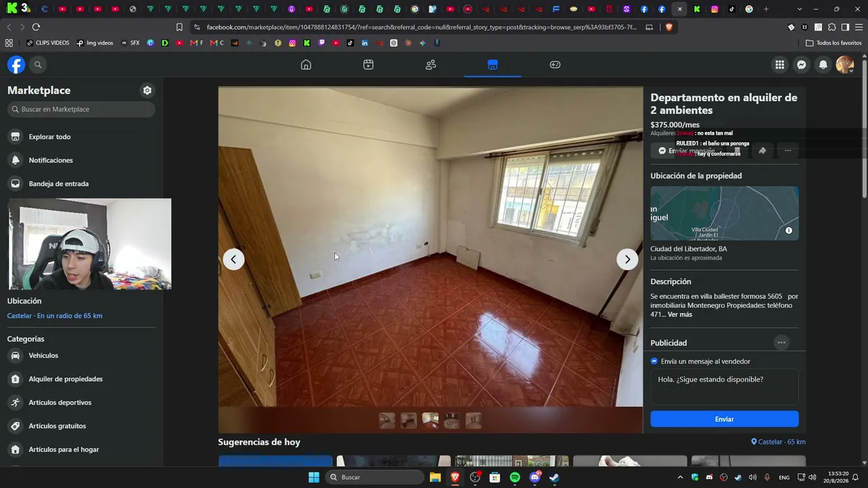
Task: Select the Marketplace tab in the top bar
Action: point(492,64)
